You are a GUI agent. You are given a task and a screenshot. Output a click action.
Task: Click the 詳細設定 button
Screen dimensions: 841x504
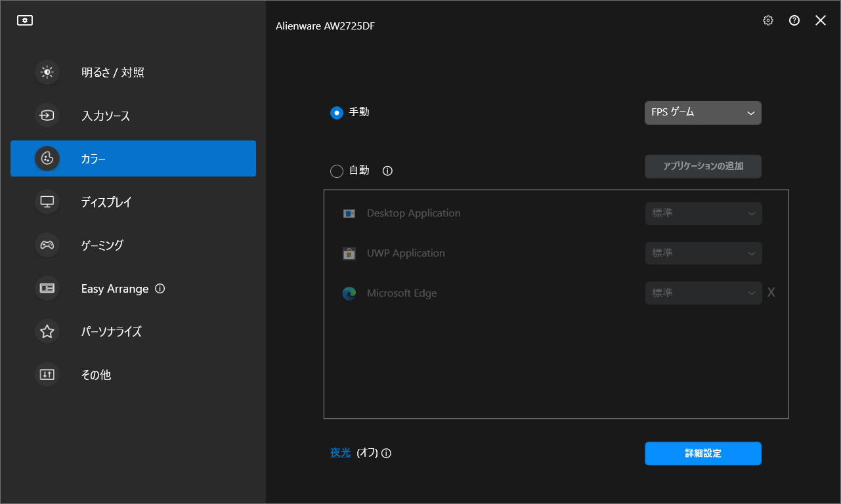pyautogui.click(x=703, y=453)
